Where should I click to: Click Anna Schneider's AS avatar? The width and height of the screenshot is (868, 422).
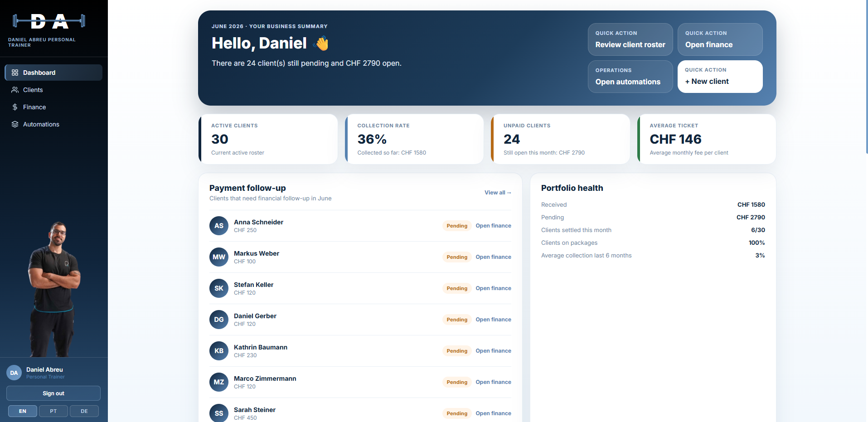(x=219, y=226)
